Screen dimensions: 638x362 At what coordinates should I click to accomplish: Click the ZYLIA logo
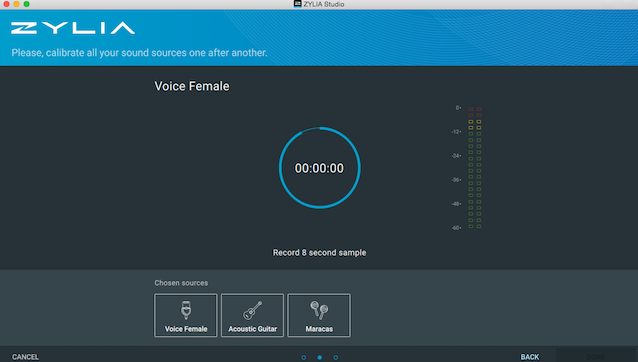tap(73, 28)
